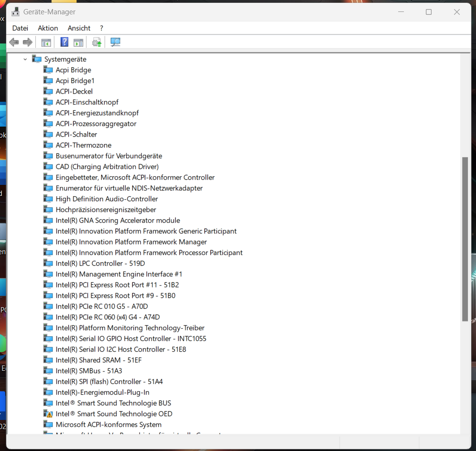Select the High Definition Audio-Controller device
476x451 pixels.
106,199
